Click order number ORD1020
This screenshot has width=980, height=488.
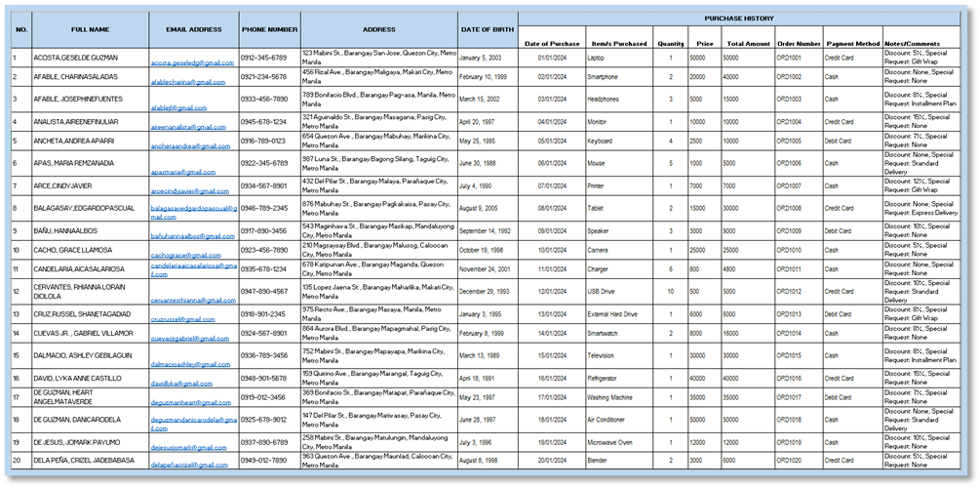(x=799, y=461)
